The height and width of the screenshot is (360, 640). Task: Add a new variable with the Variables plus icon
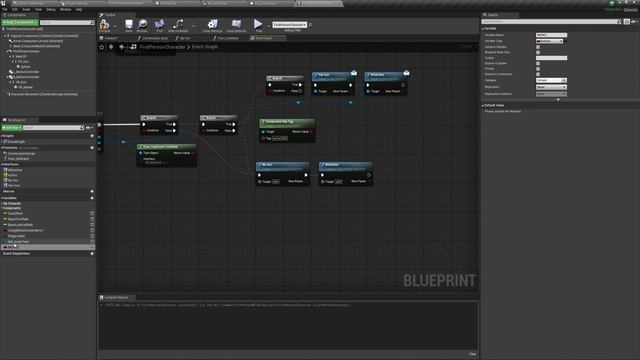pos(92,198)
